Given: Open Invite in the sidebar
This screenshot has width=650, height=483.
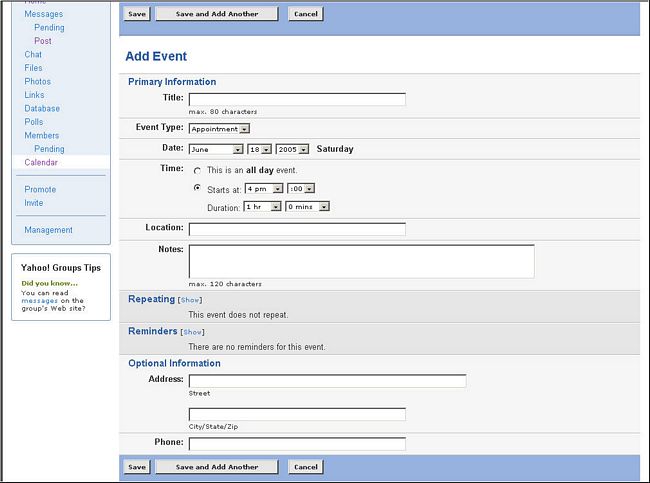Looking at the screenshot, I should [34, 203].
